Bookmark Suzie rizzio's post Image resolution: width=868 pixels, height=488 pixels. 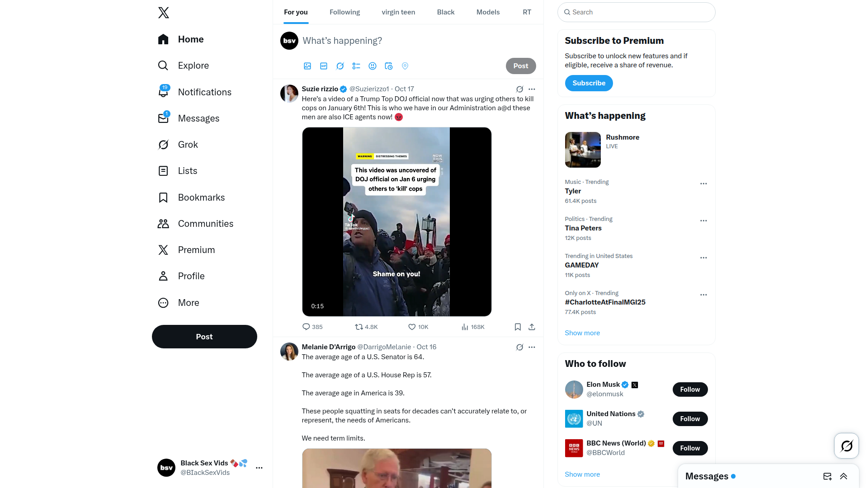pyautogui.click(x=518, y=327)
